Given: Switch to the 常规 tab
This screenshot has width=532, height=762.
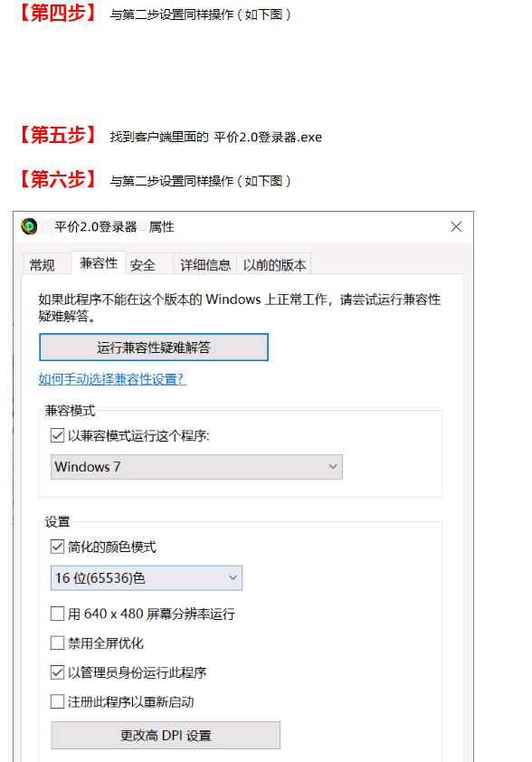Looking at the screenshot, I should click(x=43, y=265).
